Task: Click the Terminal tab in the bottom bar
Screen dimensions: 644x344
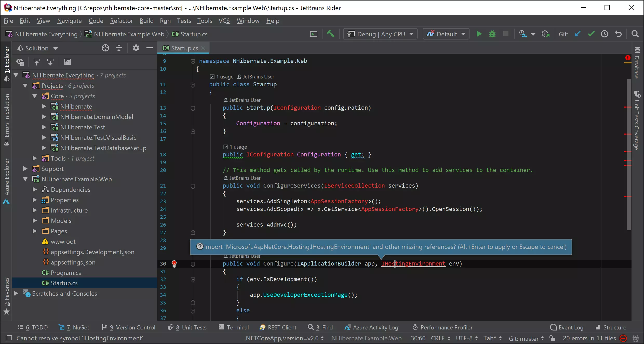Action: pyautogui.click(x=237, y=327)
